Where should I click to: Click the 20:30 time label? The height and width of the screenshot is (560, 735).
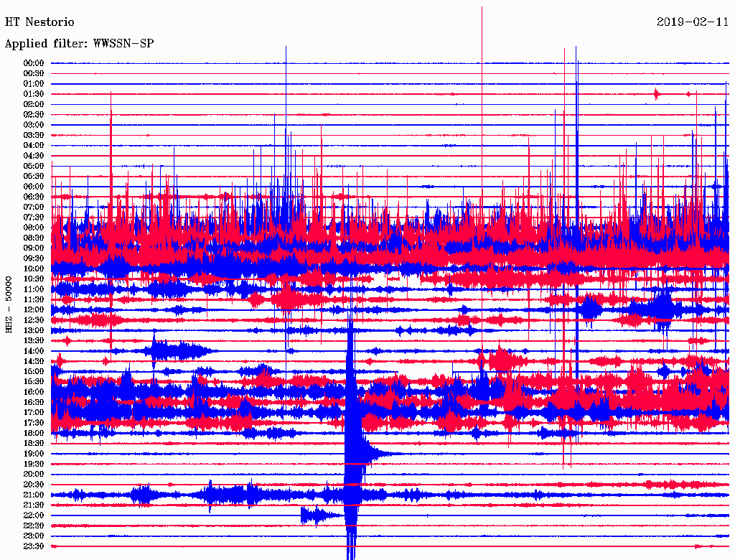point(34,485)
